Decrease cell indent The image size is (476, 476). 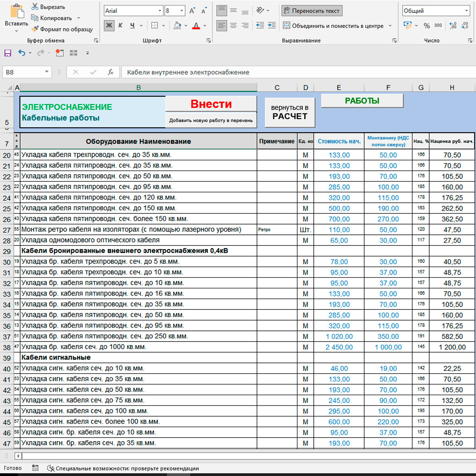260,25
